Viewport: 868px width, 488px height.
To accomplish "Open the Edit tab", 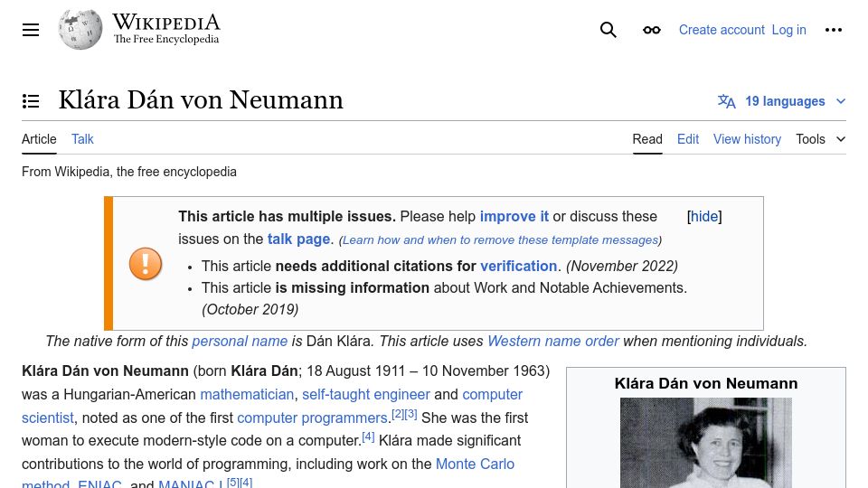I will (687, 139).
